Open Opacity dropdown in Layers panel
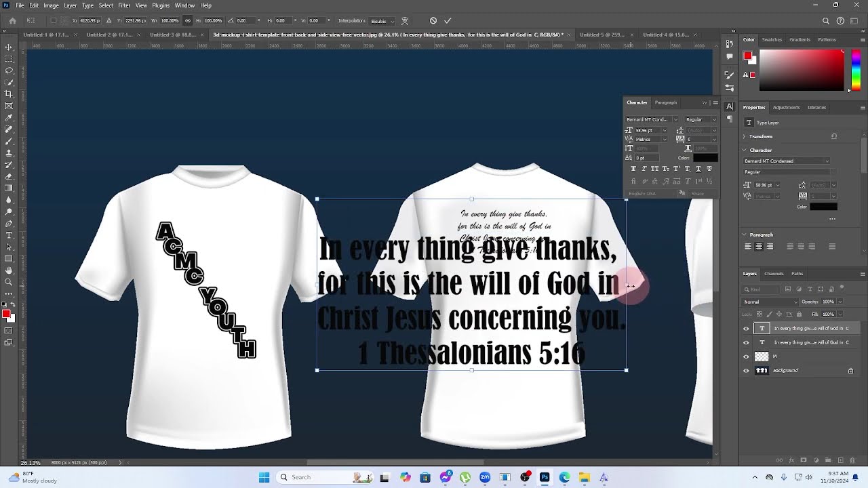 [x=840, y=302]
